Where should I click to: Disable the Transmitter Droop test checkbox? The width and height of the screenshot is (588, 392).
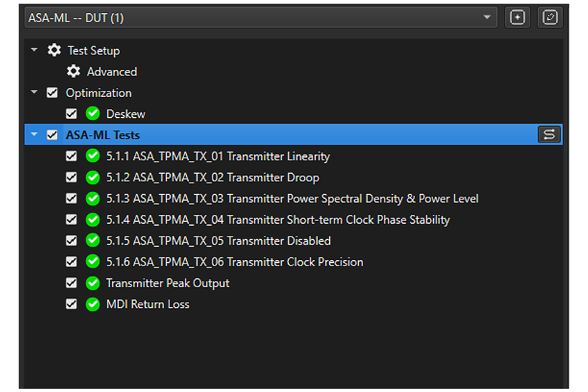tap(71, 178)
